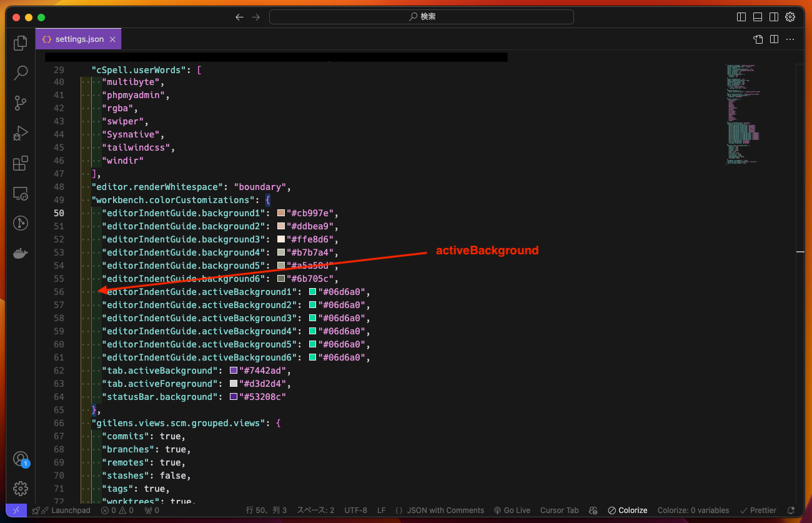
Task: Open the Manage gear at the bottom of the activity bar
Action: (x=21, y=488)
